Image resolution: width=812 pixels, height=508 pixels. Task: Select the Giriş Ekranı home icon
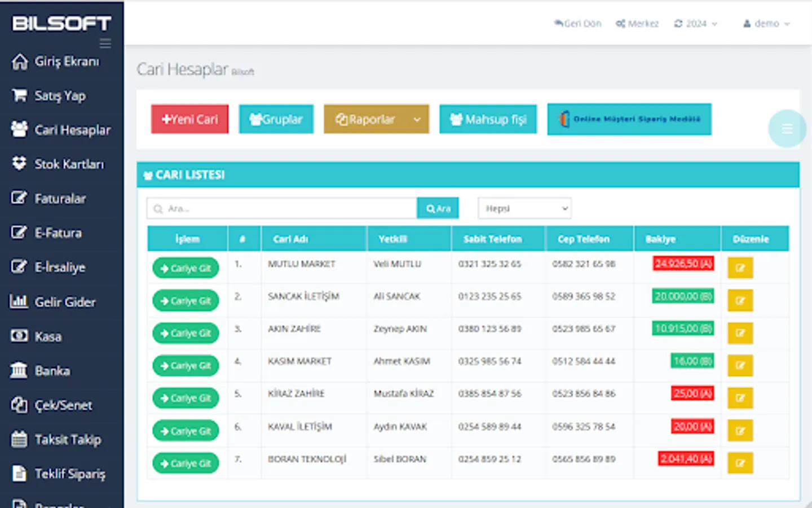coord(20,62)
